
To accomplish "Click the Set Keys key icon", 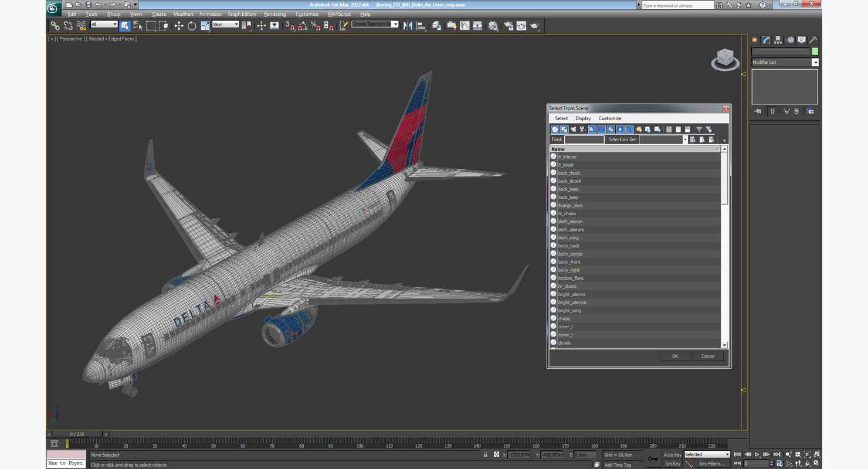I will click(653, 459).
